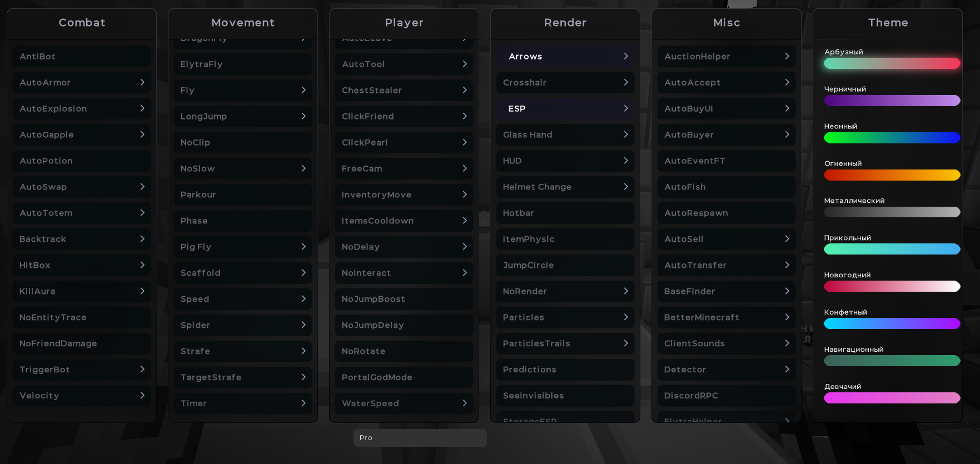Focus the Pro search field
The width and height of the screenshot is (980, 464).
(x=420, y=437)
